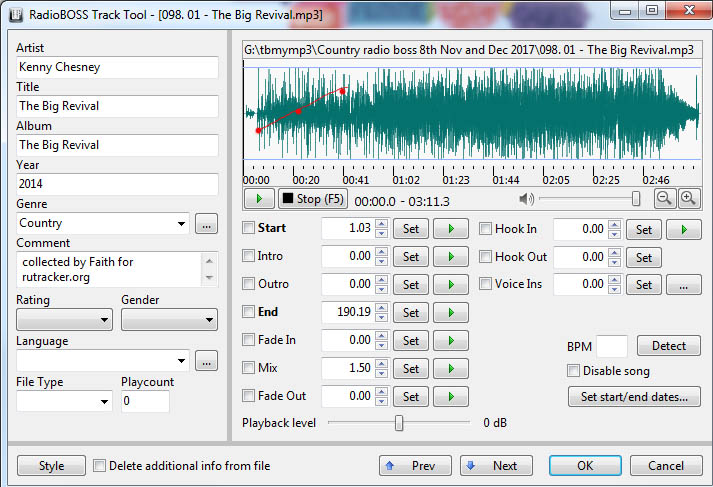Preview the Mix point

click(x=451, y=368)
